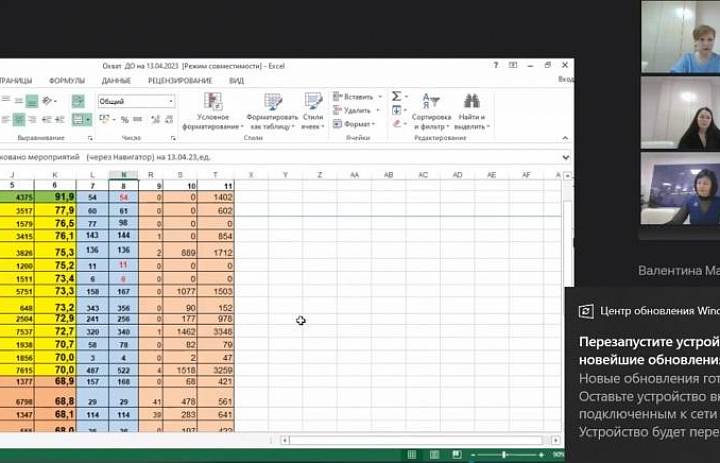Open Excel help question mark
The height and width of the screenshot is (463, 720).
(x=496, y=65)
